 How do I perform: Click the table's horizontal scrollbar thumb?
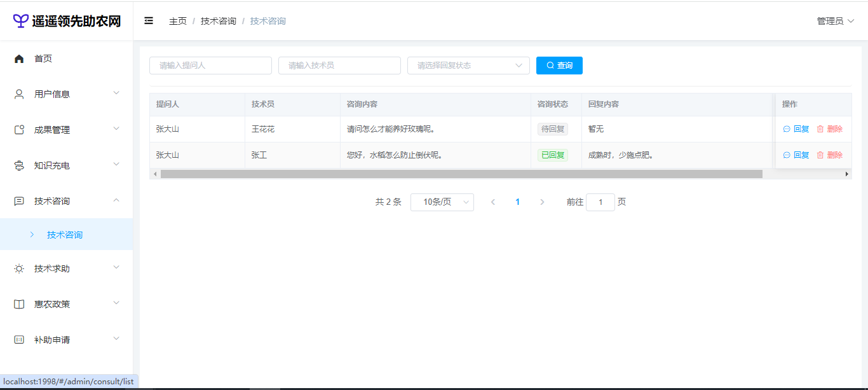(x=461, y=174)
